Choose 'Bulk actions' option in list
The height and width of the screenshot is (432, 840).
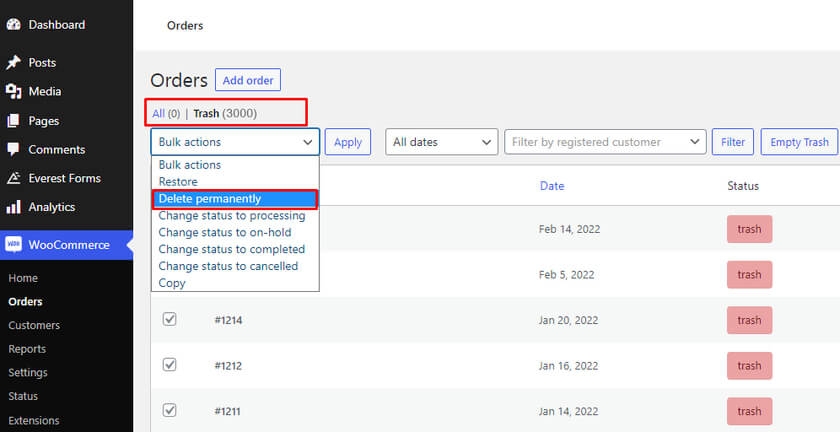(x=235, y=165)
